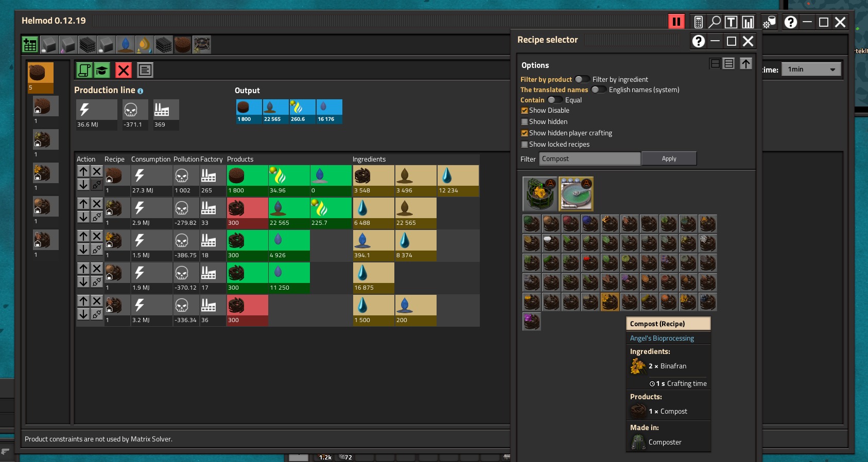
Task: Close the Recipe selector window
Action: (748, 41)
